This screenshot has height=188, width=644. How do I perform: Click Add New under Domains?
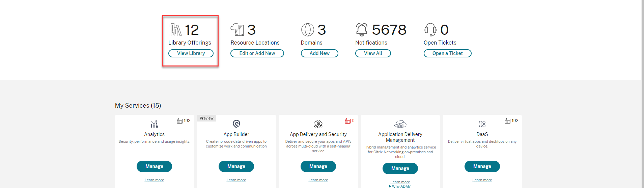[x=319, y=53]
